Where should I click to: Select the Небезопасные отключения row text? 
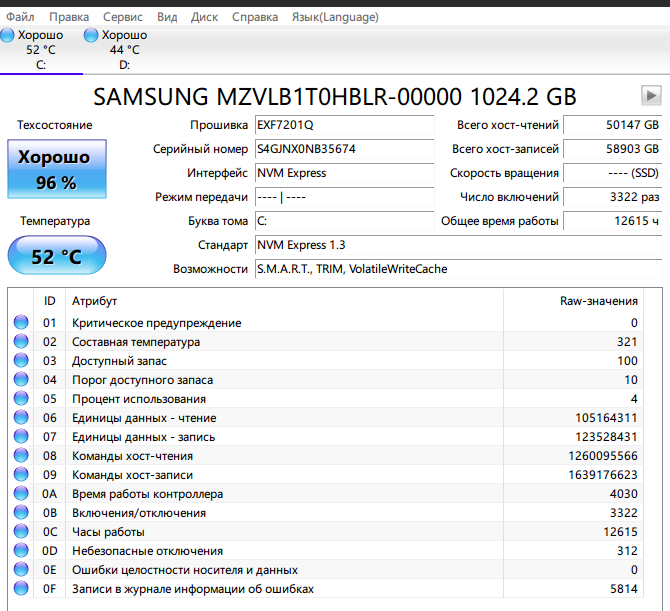click(147, 551)
